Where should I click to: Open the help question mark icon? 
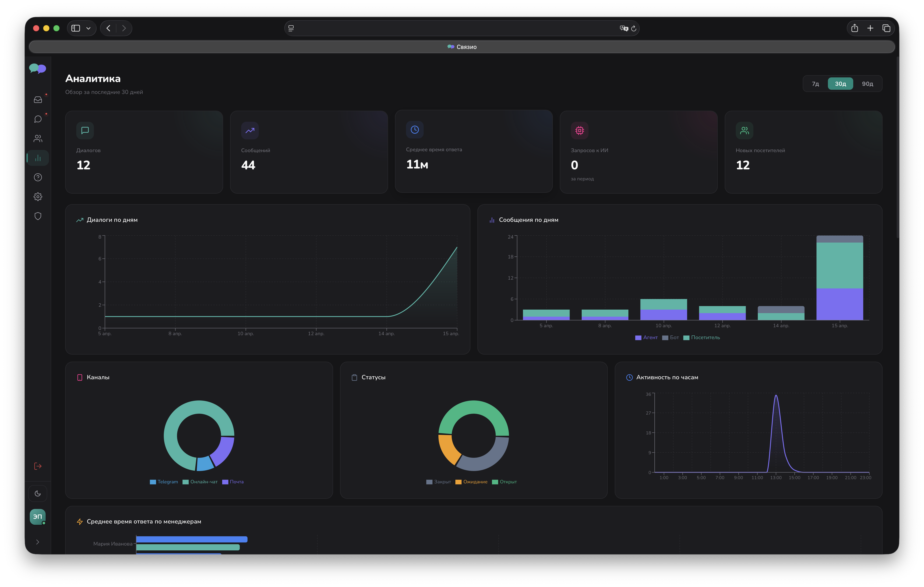38,177
